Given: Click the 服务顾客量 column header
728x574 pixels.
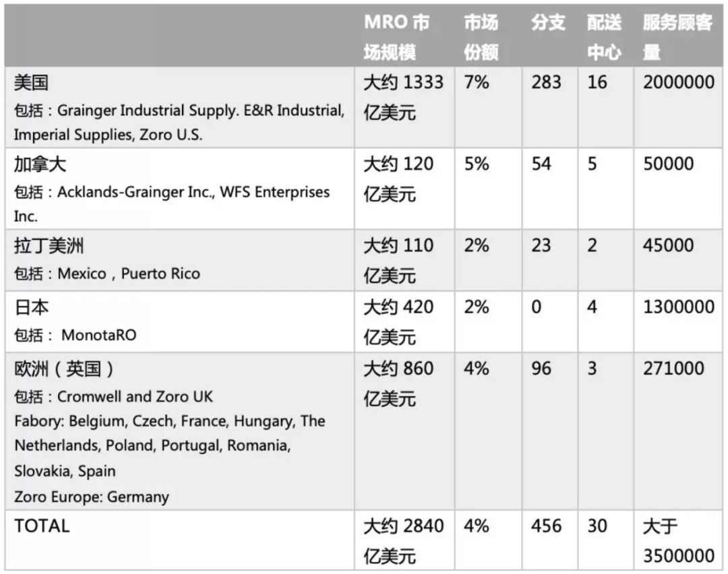Looking at the screenshot, I should [677, 37].
